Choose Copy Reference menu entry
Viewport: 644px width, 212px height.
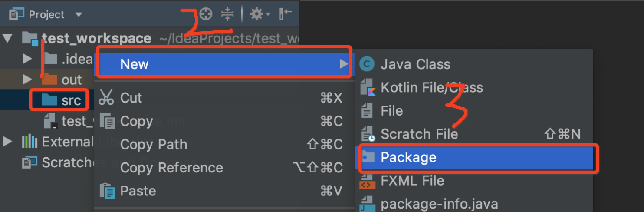(x=171, y=168)
